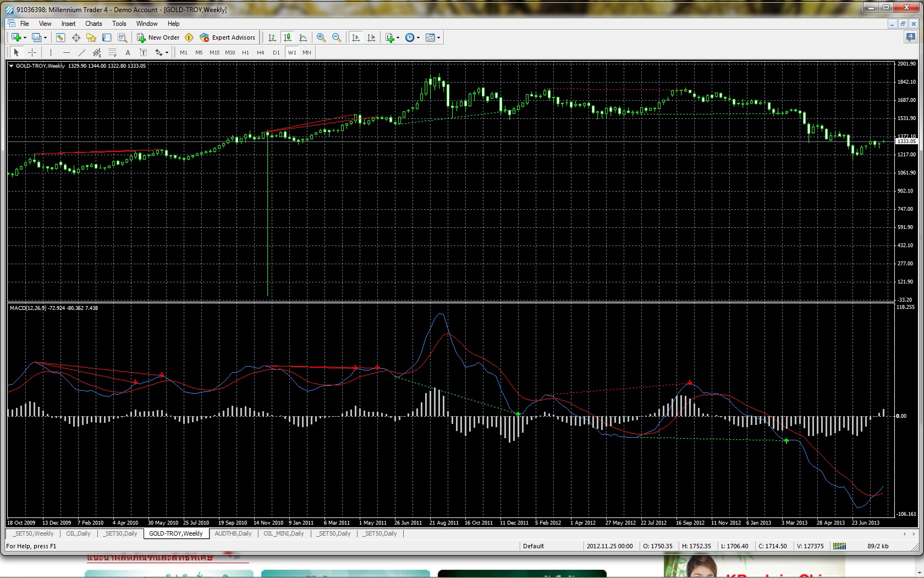This screenshot has width=924, height=578.
Task: Open the Charts menu
Action: pyautogui.click(x=94, y=24)
